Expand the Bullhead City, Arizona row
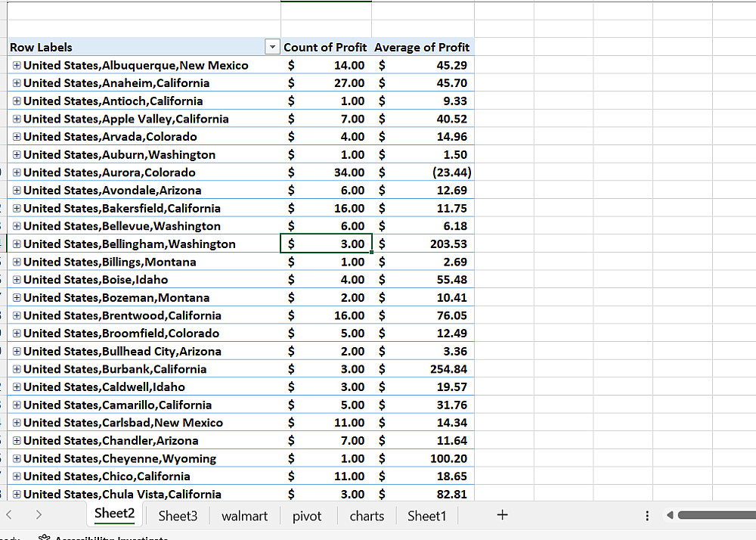Screen dimensions: 756x540 tap(17, 351)
